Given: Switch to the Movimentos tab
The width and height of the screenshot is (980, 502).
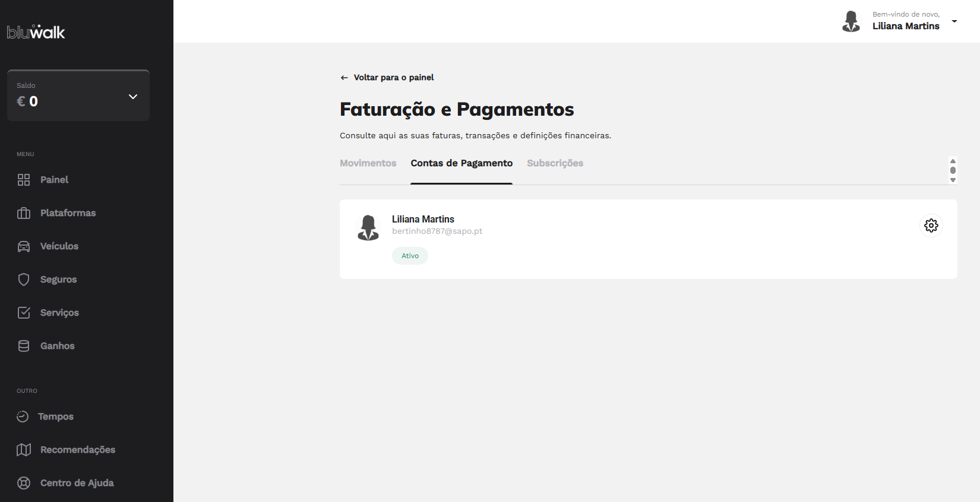Looking at the screenshot, I should [368, 163].
